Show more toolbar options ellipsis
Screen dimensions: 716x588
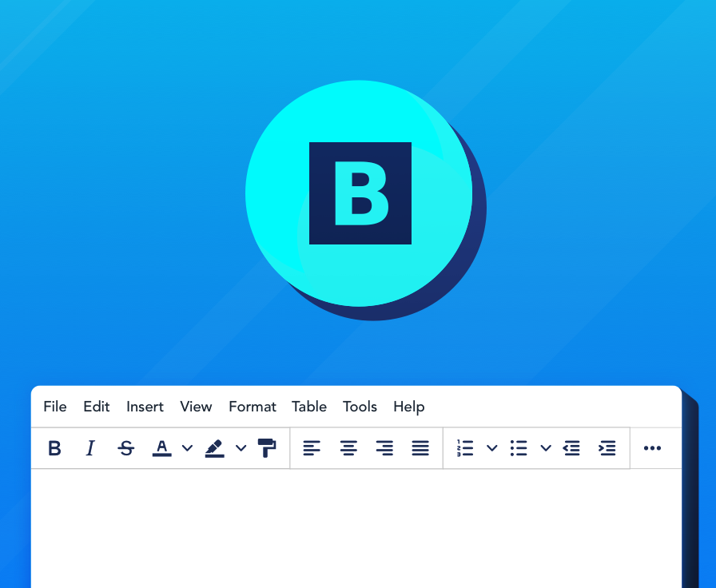[x=652, y=448]
